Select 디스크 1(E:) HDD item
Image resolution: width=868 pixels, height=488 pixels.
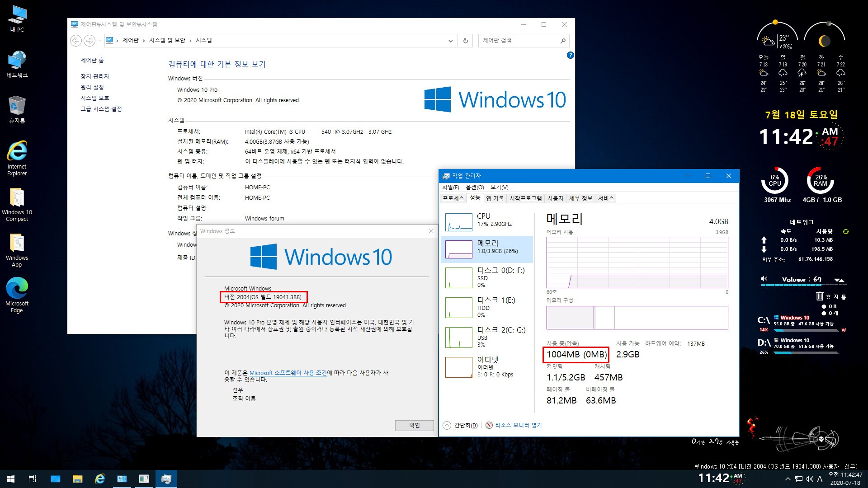(487, 307)
